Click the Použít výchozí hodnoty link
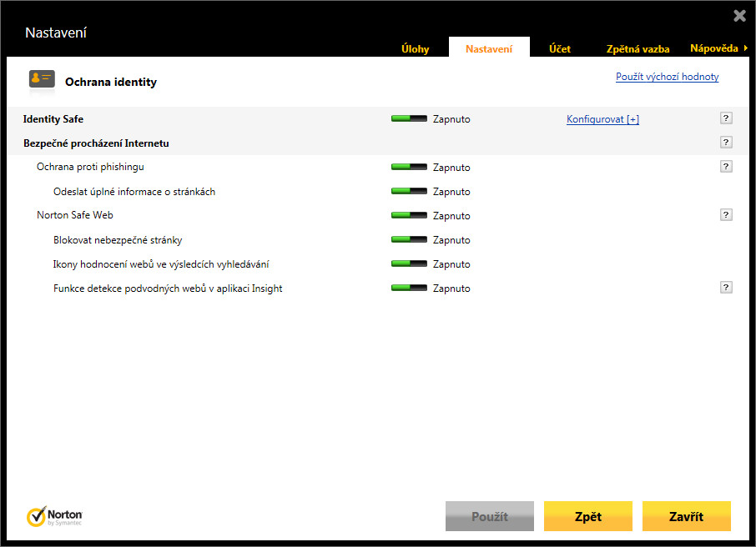 668,77
